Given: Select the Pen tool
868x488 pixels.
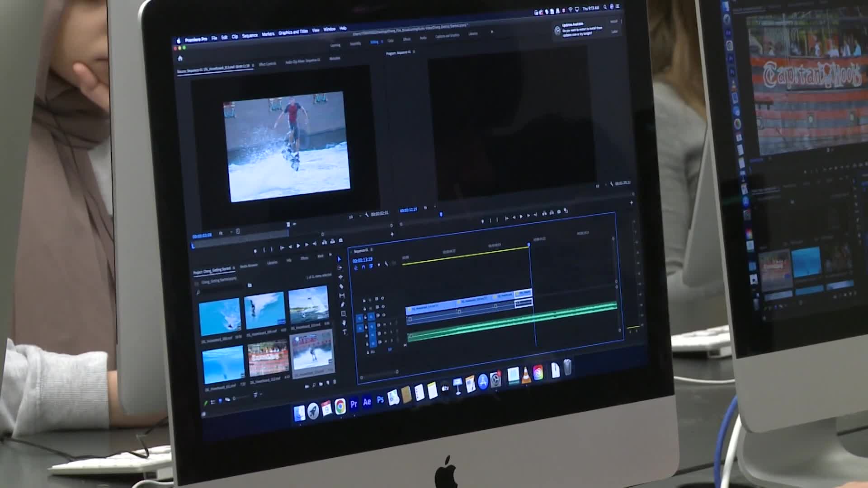Looking at the screenshot, I should pos(343,305).
